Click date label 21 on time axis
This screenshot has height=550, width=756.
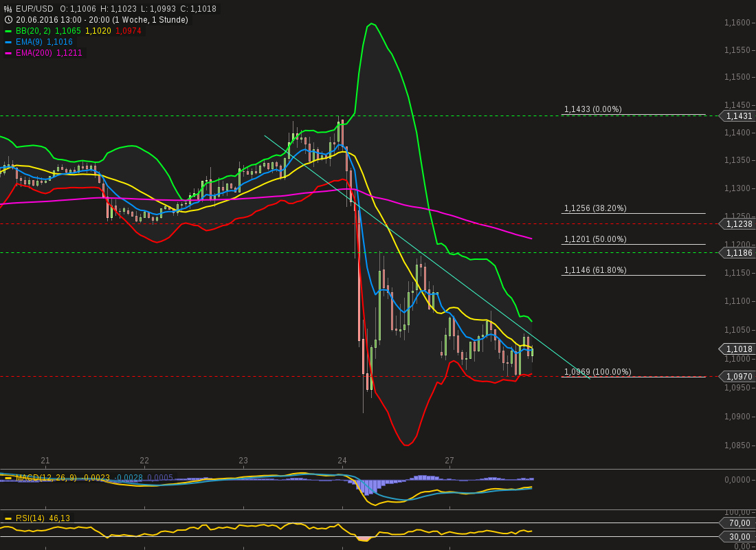point(45,461)
